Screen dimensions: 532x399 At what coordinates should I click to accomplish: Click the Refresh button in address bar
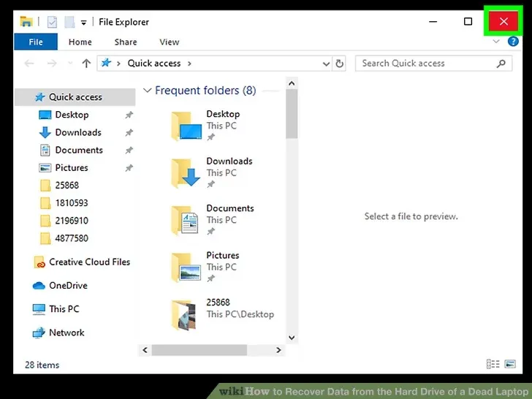(340, 64)
